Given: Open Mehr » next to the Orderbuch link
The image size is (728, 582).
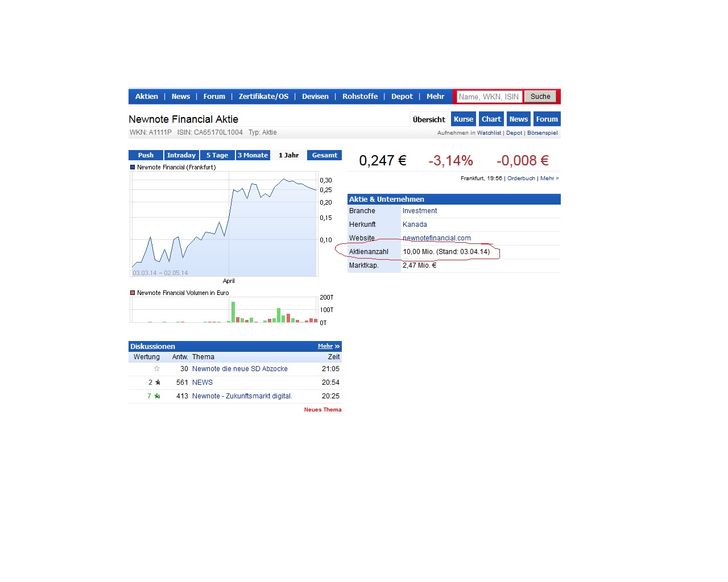Looking at the screenshot, I should tap(549, 178).
